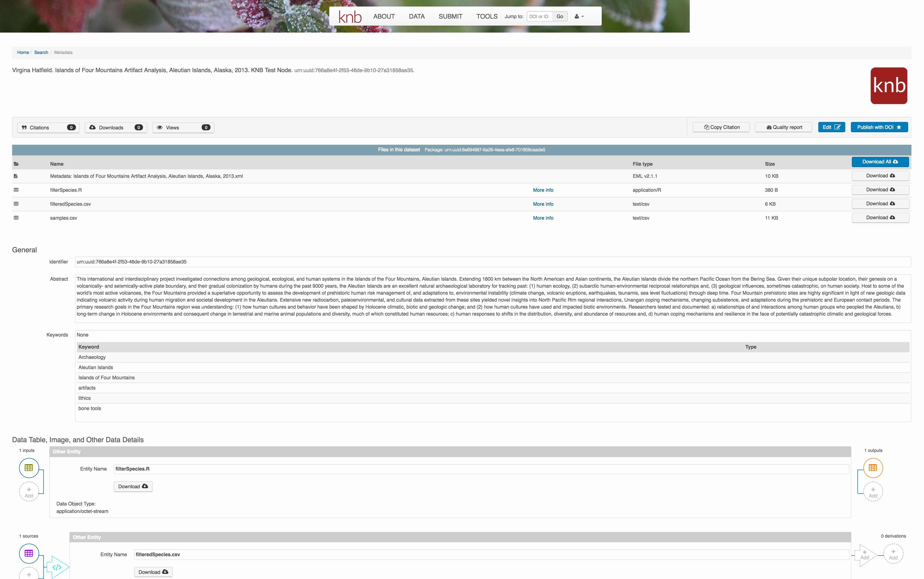
Task: Open the Quality report
Action: tap(783, 127)
